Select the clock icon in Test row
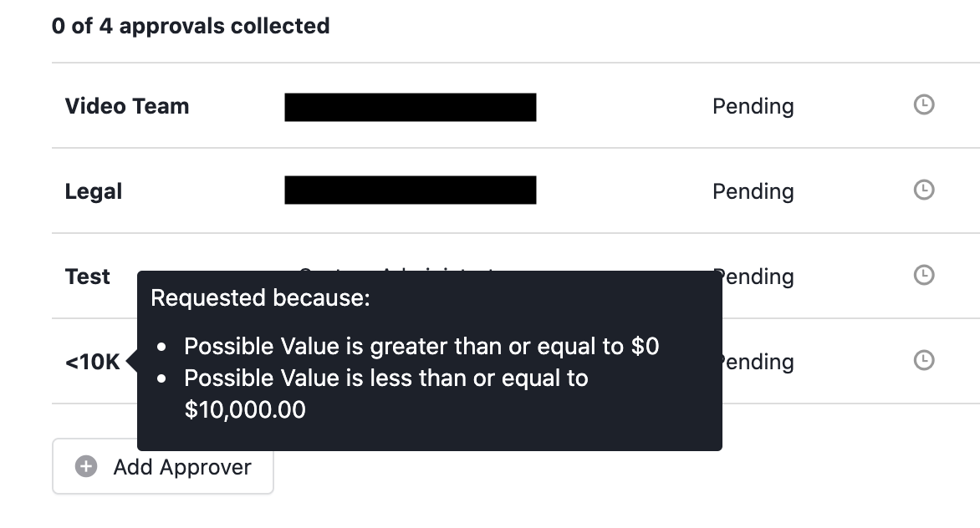The width and height of the screenshot is (980, 528). tap(924, 275)
